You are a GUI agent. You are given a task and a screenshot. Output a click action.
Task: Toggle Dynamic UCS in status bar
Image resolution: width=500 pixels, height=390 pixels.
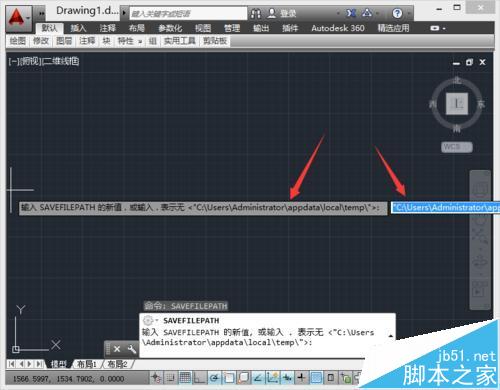tap(272, 378)
